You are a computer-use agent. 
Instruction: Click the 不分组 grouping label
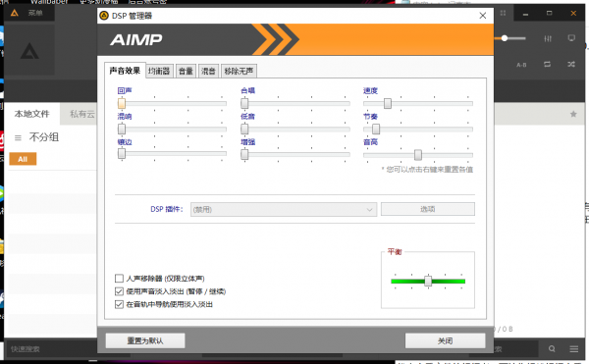[44, 137]
